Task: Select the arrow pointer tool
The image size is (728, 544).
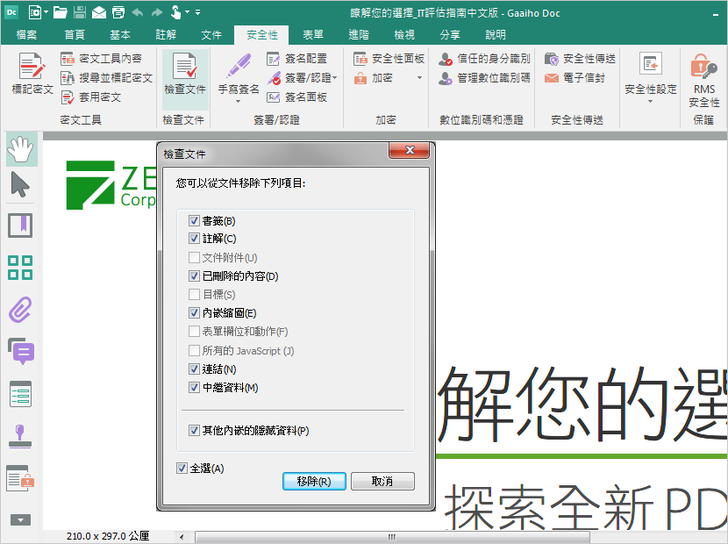Action: 20,184
